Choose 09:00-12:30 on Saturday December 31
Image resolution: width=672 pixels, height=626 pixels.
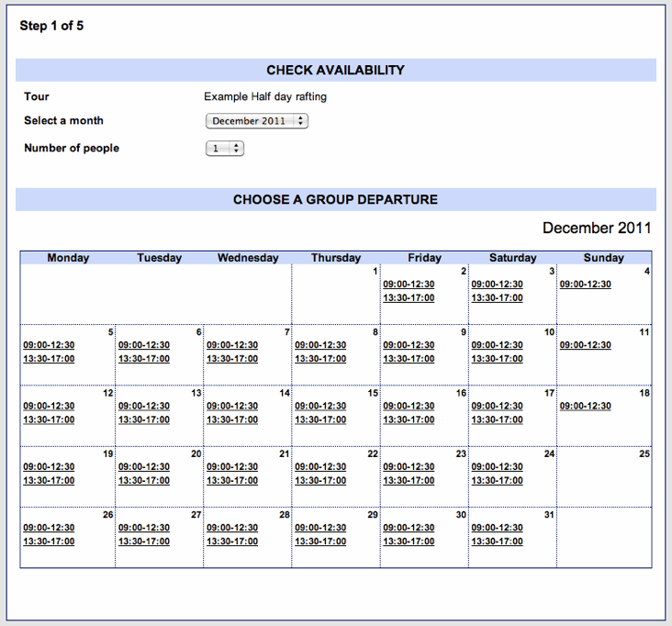coord(497,528)
